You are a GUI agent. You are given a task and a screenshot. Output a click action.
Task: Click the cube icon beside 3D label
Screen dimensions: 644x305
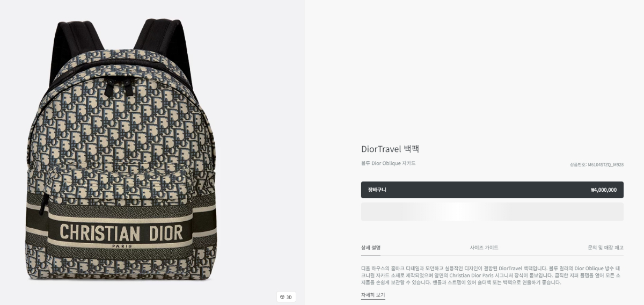[282, 297]
